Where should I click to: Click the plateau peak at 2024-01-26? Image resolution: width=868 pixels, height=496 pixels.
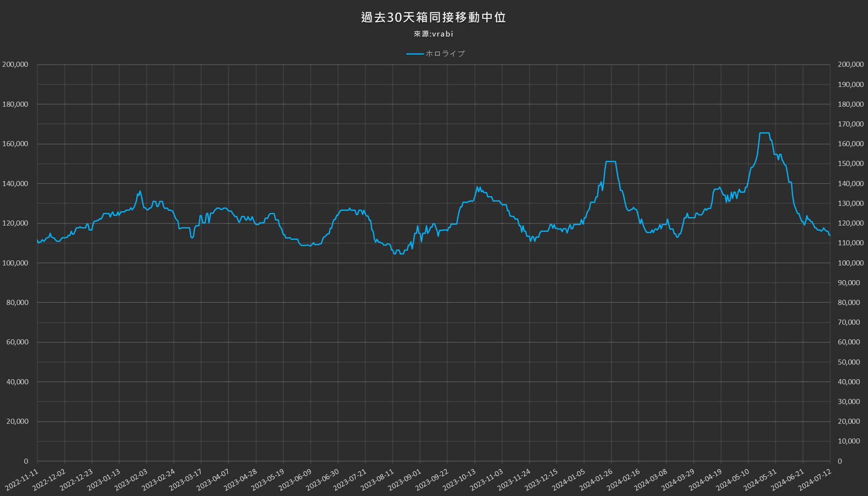611,161
